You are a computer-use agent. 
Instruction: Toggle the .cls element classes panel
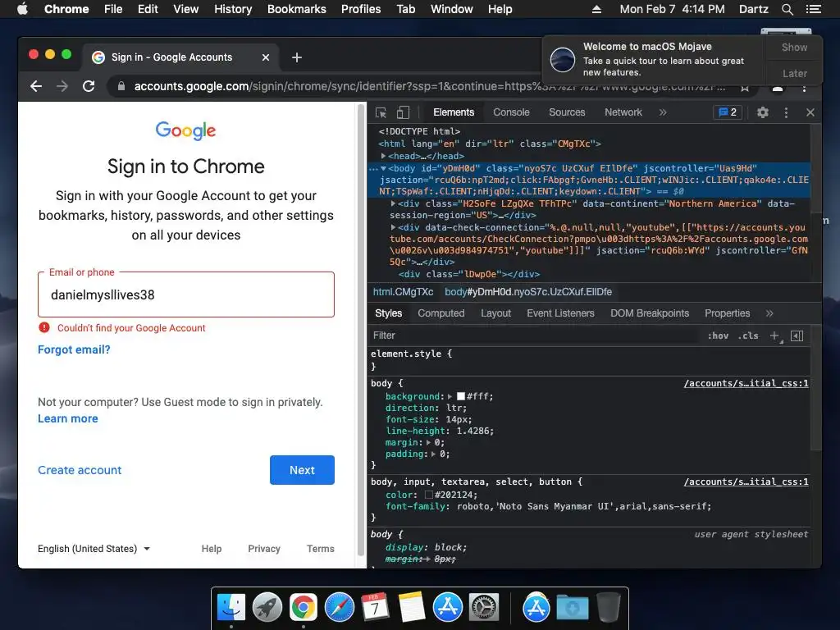tap(748, 336)
